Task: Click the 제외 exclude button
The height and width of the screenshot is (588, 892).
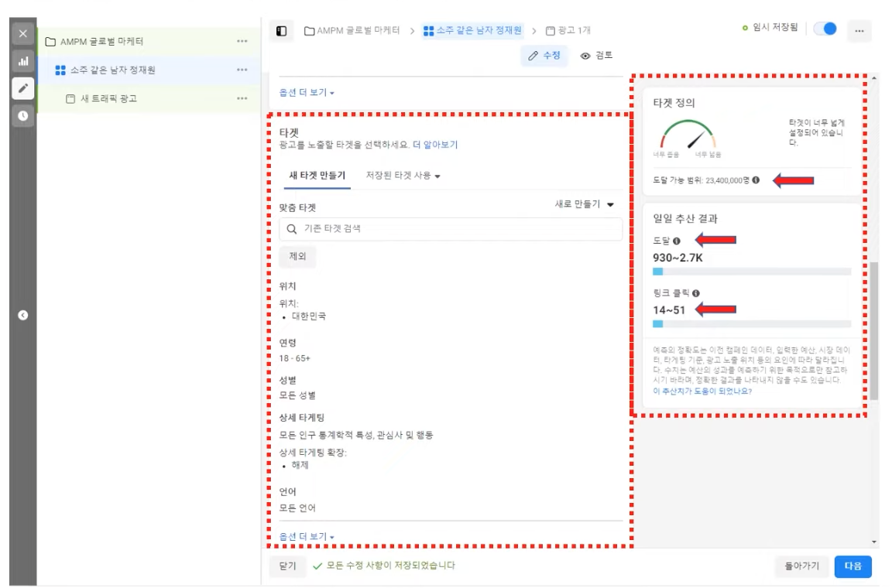Action: click(x=297, y=257)
